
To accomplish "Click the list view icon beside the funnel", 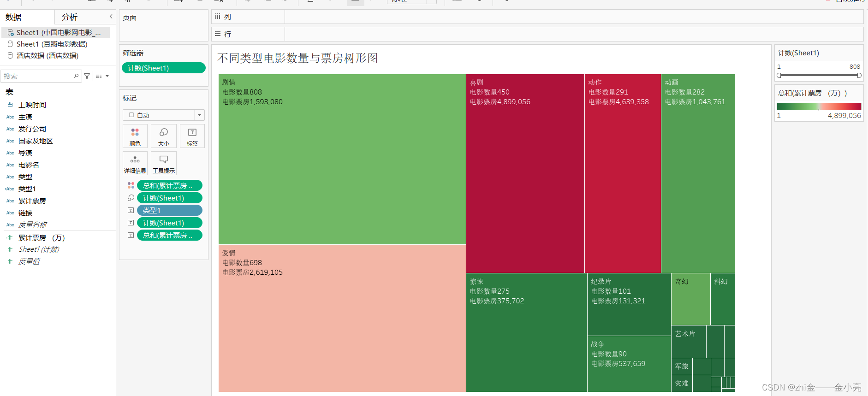I will coord(99,76).
